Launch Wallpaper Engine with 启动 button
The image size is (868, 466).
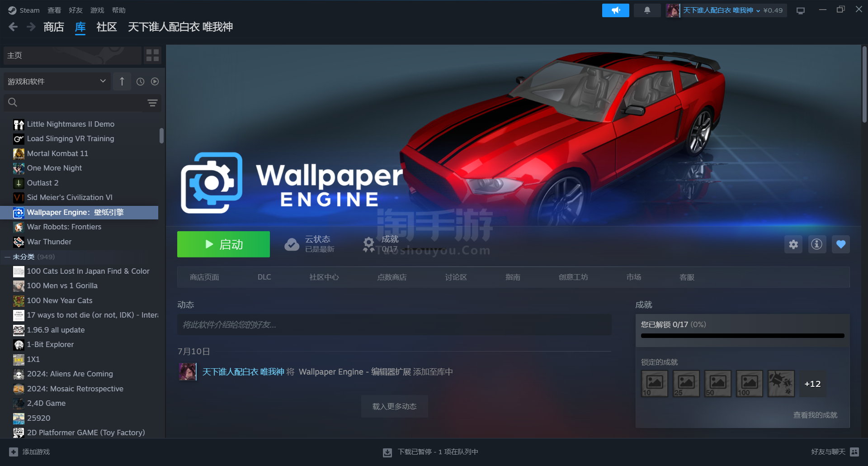223,244
